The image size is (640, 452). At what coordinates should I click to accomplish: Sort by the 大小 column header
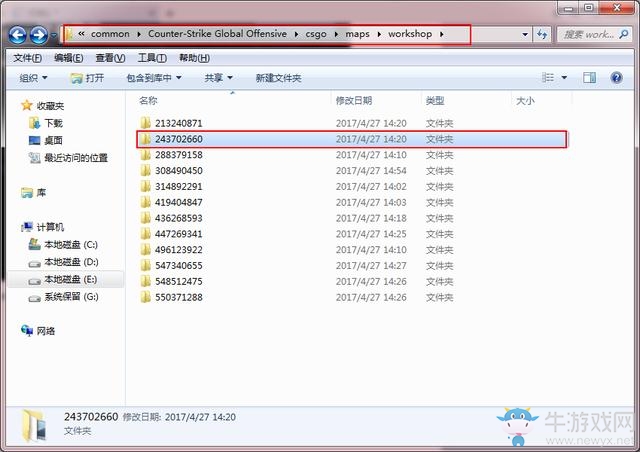pyautogui.click(x=525, y=100)
